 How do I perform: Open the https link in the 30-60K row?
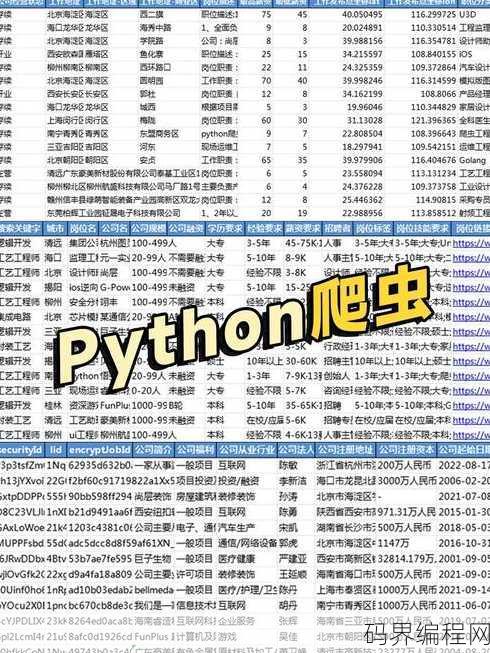click(471, 361)
